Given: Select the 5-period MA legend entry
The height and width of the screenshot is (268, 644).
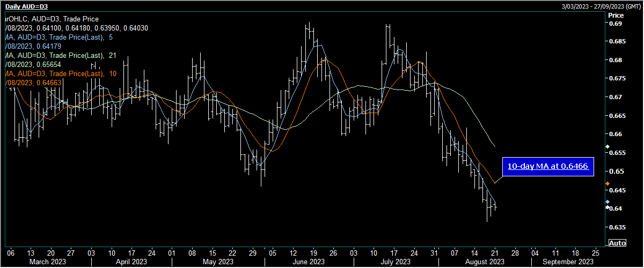Looking at the screenshot, I should [x=60, y=38].
